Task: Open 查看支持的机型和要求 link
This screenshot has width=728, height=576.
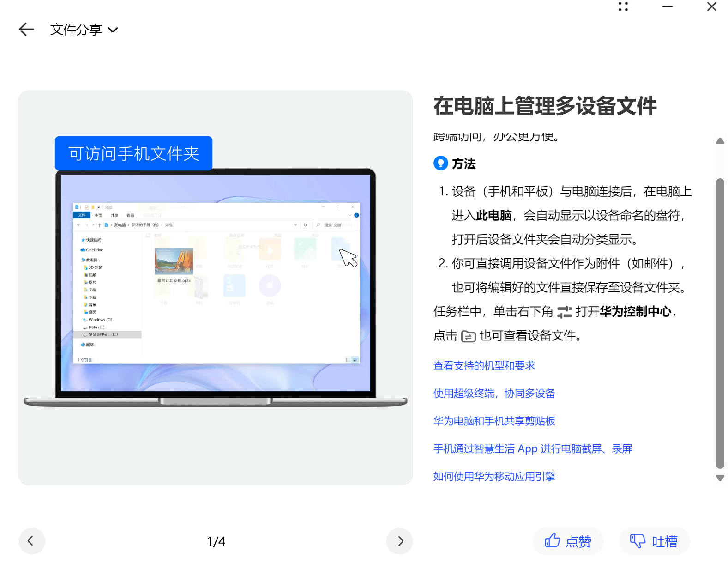Action: [x=484, y=366]
